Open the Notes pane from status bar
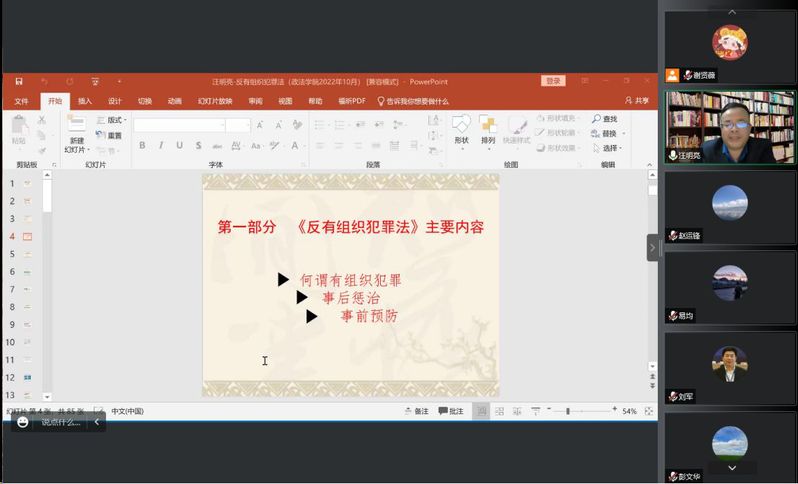 pyautogui.click(x=416, y=411)
